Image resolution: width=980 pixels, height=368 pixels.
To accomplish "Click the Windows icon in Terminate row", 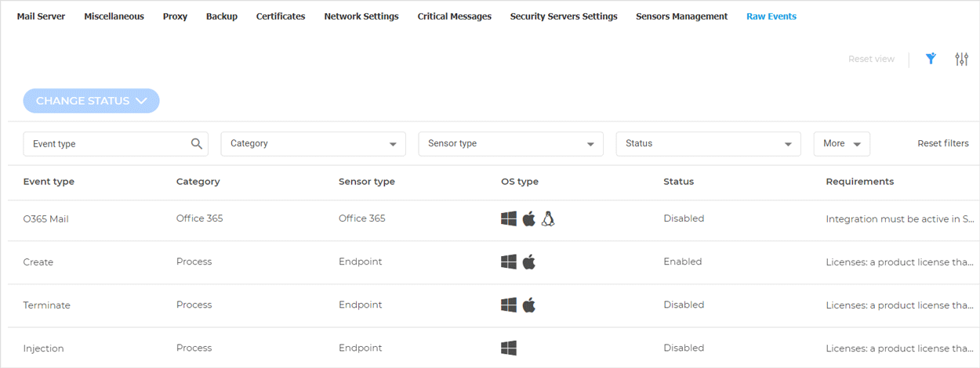I will click(x=509, y=305).
